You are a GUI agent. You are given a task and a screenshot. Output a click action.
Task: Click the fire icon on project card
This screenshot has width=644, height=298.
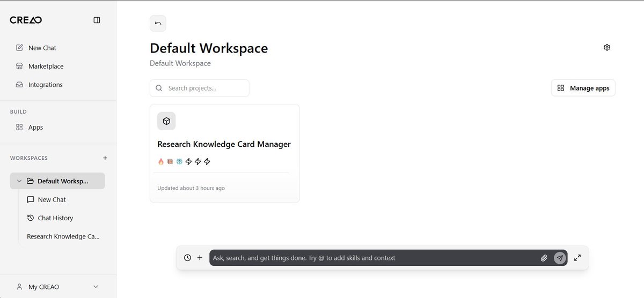161,161
